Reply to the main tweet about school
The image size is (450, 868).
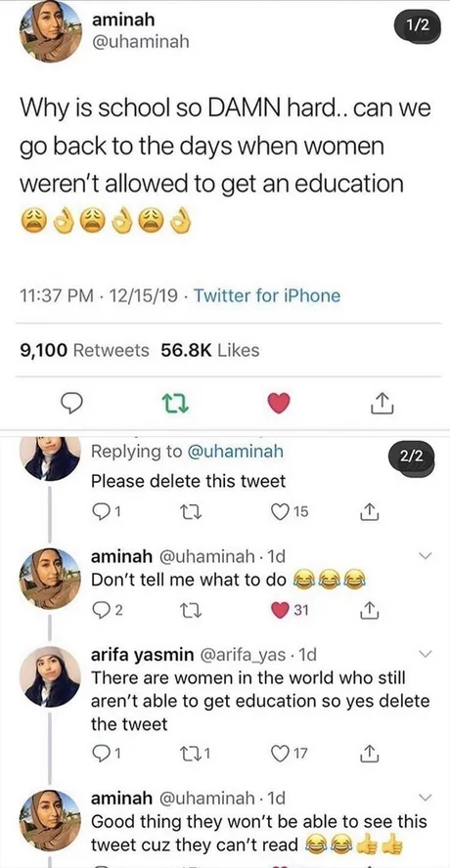point(70,404)
